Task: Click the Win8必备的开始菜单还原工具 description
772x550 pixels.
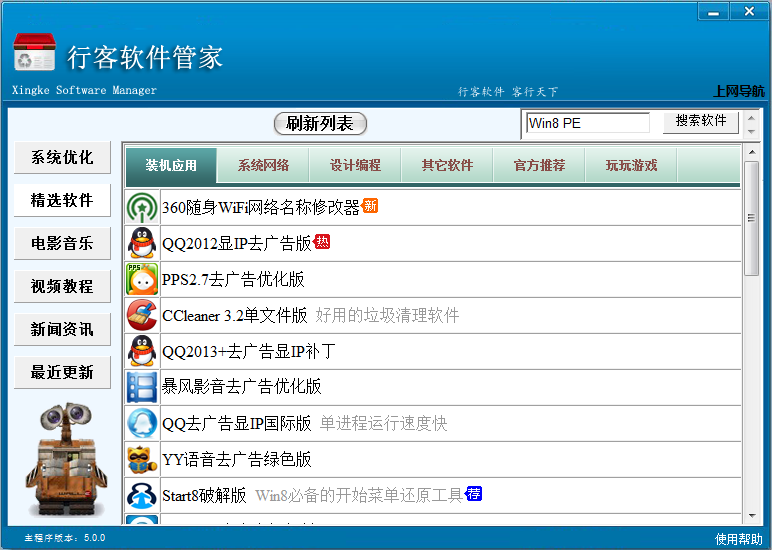Action: tap(359, 495)
